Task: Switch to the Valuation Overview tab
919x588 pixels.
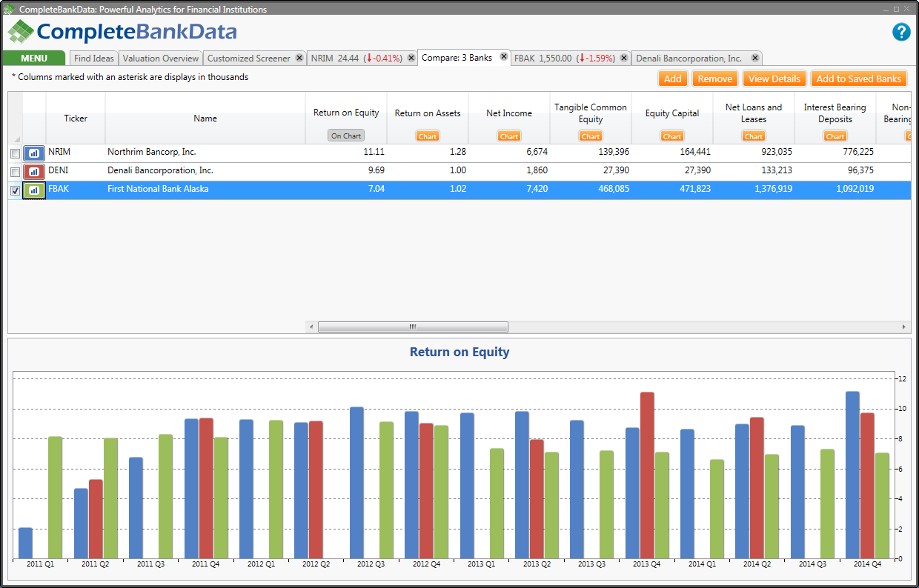Action: click(161, 59)
